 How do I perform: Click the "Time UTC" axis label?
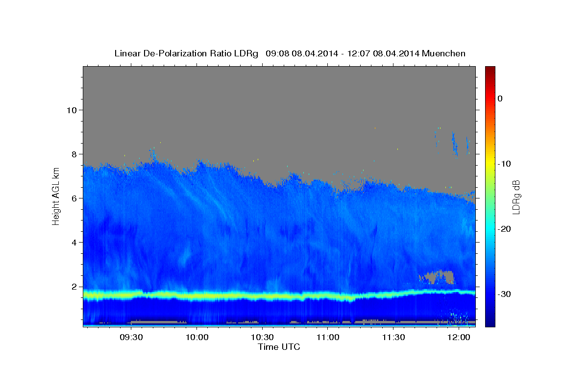pyautogui.click(x=279, y=347)
